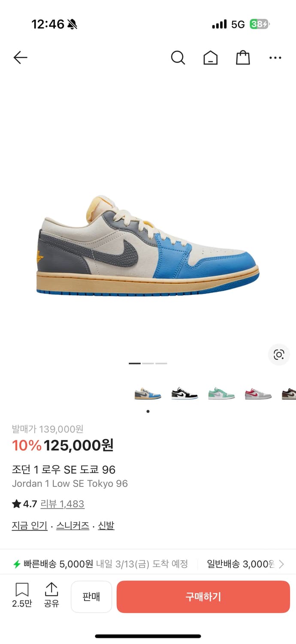Image resolution: width=296 pixels, height=644 pixels.
Task: Bookmark this item (2.5만)
Action: tap(22, 595)
